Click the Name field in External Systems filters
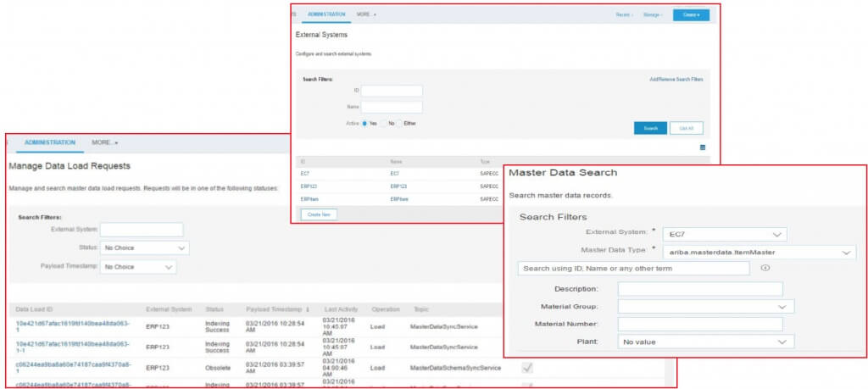868x389 pixels. (x=392, y=107)
